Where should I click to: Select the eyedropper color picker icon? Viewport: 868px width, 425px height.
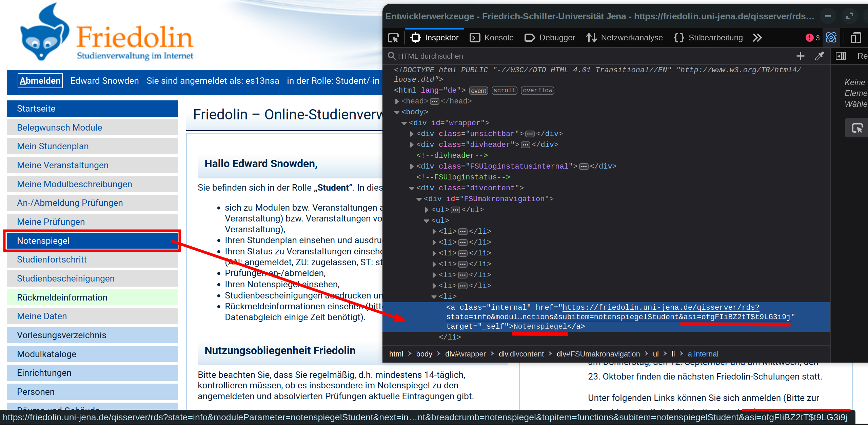click(820, 56)
